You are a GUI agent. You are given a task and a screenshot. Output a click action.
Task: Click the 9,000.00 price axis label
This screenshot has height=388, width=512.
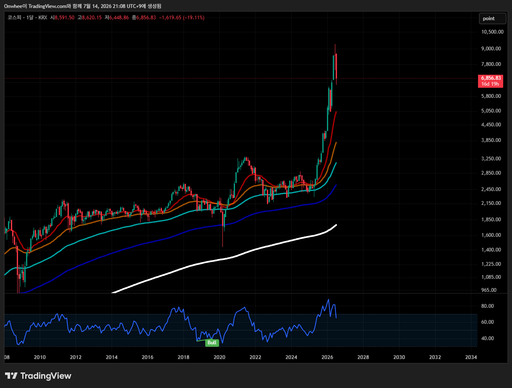tap(491, 48)
